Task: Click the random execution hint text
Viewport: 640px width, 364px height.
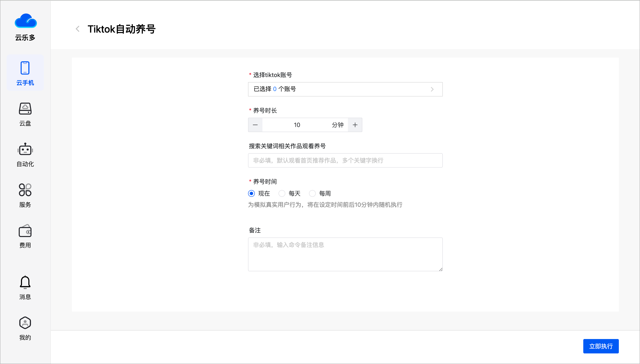Action: [x=325, y=205]
